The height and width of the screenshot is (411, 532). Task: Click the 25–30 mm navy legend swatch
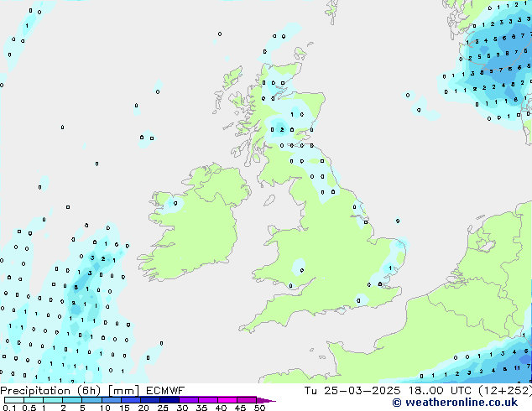click(x=169, y=400)
